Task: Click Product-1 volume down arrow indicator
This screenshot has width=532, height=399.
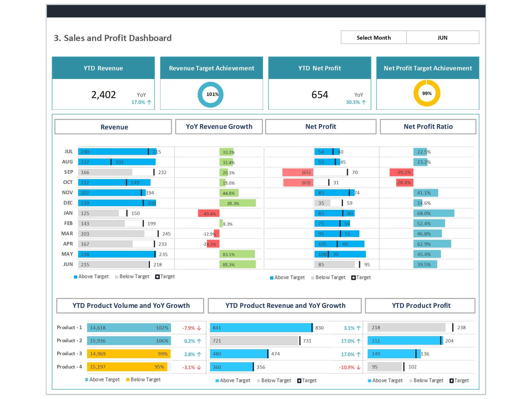Action: [199, 328]
